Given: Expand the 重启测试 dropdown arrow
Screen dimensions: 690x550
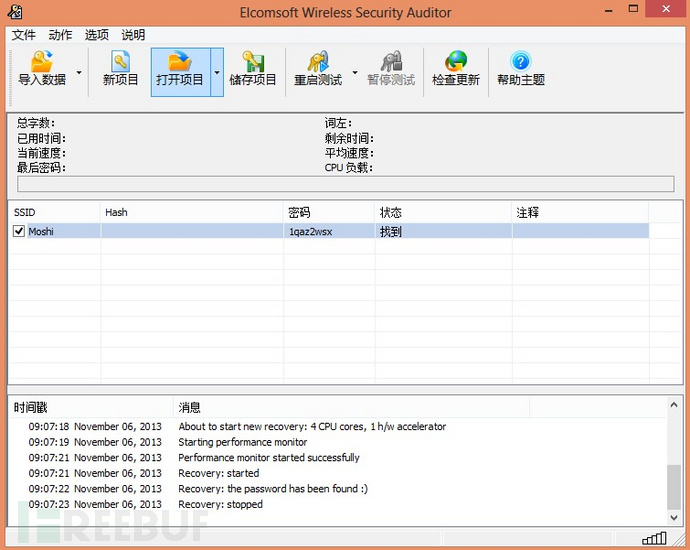Looking at the screenshot, I should tap(355, 72).
